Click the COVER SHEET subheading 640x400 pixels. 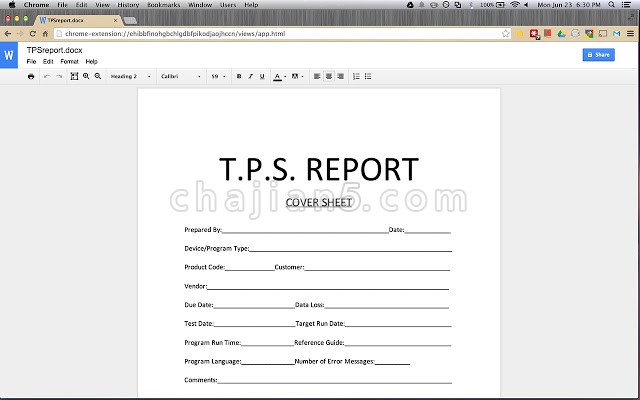(319, 202)
